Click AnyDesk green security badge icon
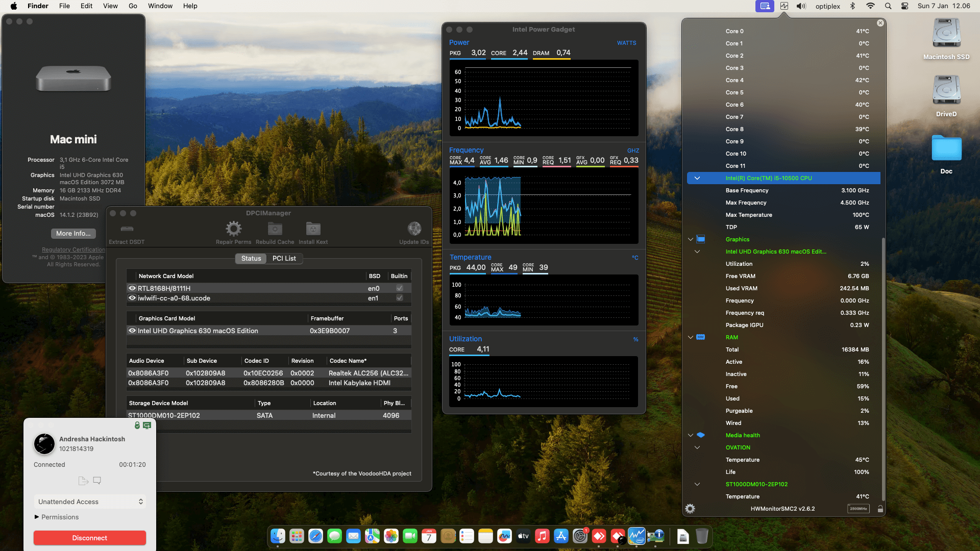The width and height of the screenshot is (980, 551). pos(137,425)
